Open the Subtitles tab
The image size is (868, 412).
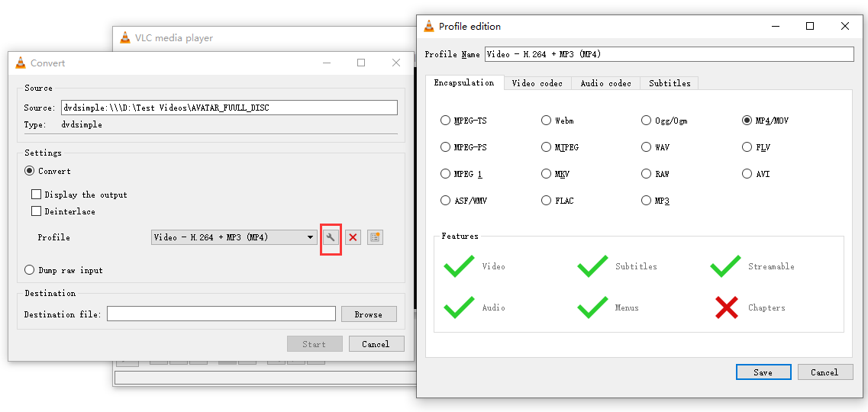point(670,83)
